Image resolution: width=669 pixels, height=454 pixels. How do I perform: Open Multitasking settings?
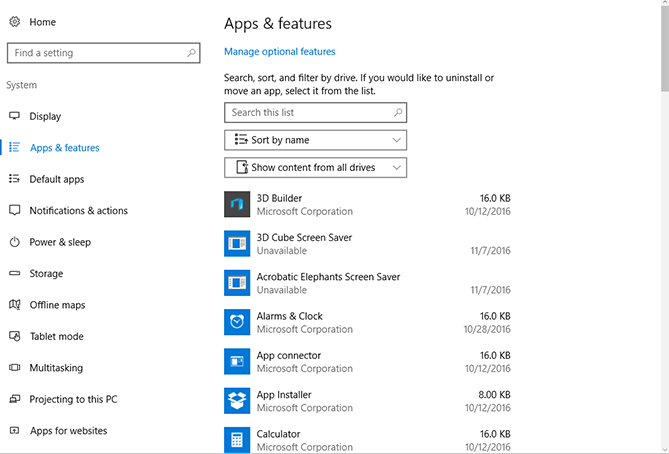56,368
